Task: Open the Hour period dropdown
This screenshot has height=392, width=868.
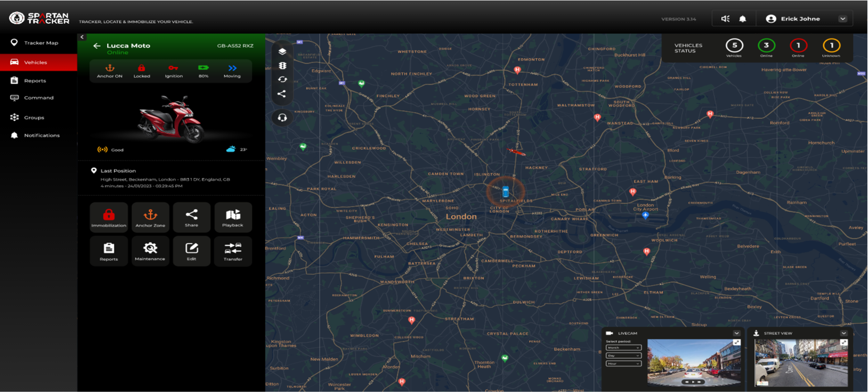Action: [623, 363]
